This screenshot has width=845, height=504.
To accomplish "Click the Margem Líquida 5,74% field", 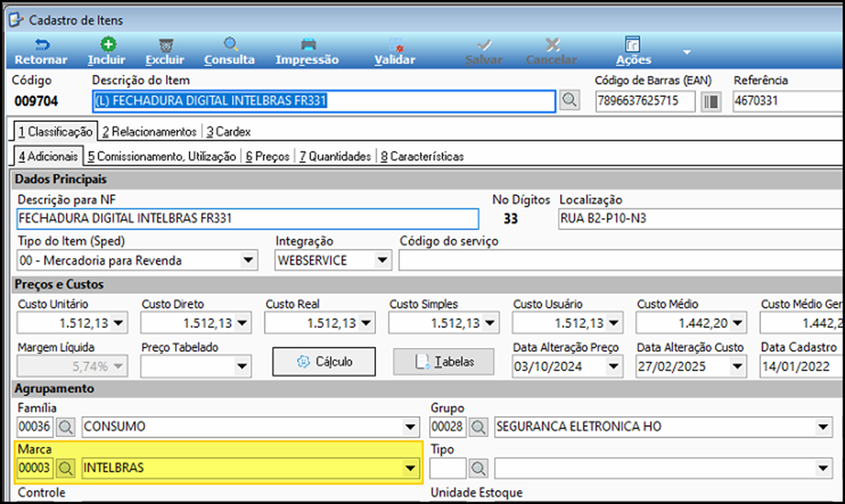I will [72, 366].
